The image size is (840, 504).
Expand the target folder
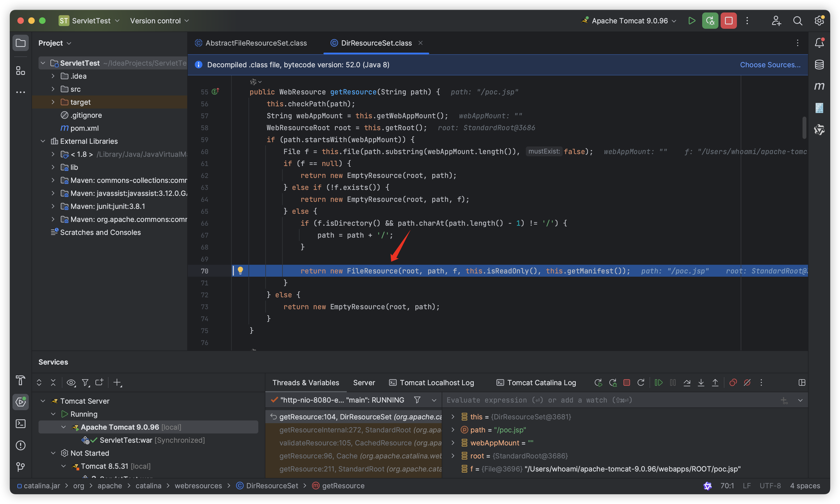[53, 102]
